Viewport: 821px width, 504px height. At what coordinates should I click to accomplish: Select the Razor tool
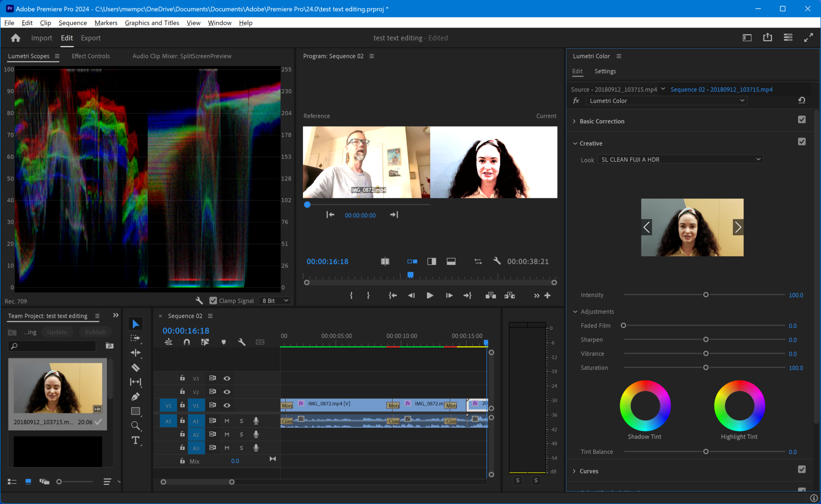pos(135,367)
